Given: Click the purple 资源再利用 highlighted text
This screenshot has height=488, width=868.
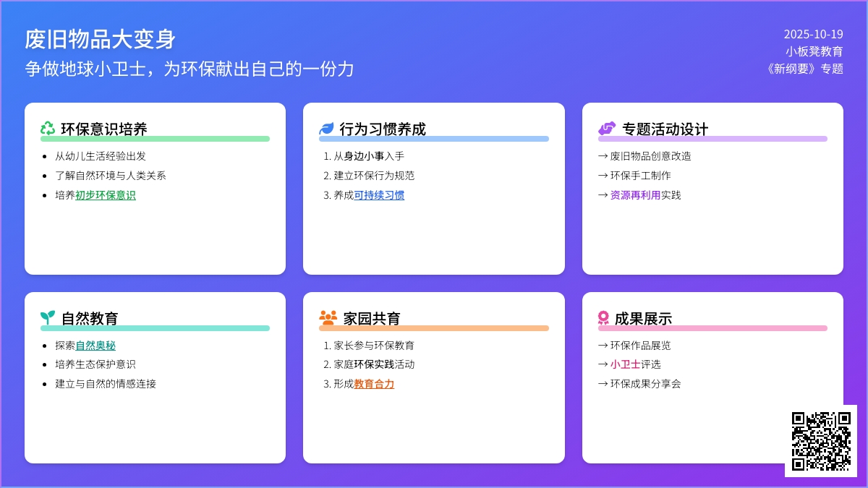Looking at the screenshot, I should (x=635, y=195).
